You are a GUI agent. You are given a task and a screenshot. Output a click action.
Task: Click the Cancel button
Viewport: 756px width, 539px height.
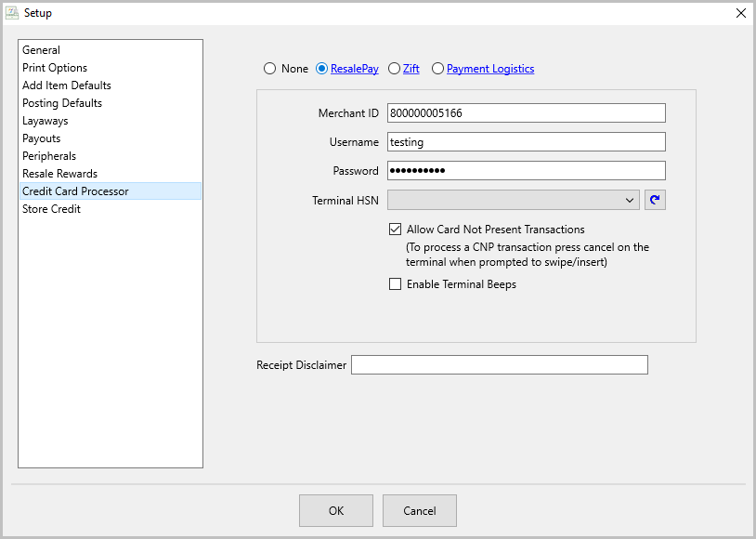(x=420, y=510)
